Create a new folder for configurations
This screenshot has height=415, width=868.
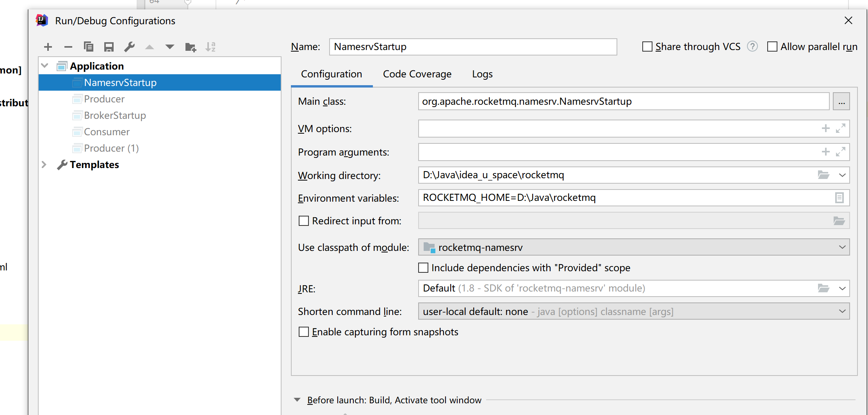(x=191, y=47)
